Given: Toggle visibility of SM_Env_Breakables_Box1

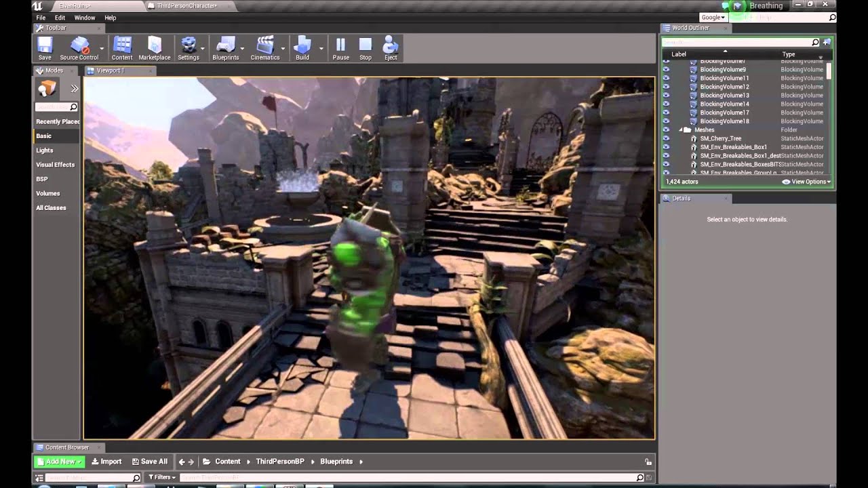Looking at the screenshot, I should coord(666,147).
